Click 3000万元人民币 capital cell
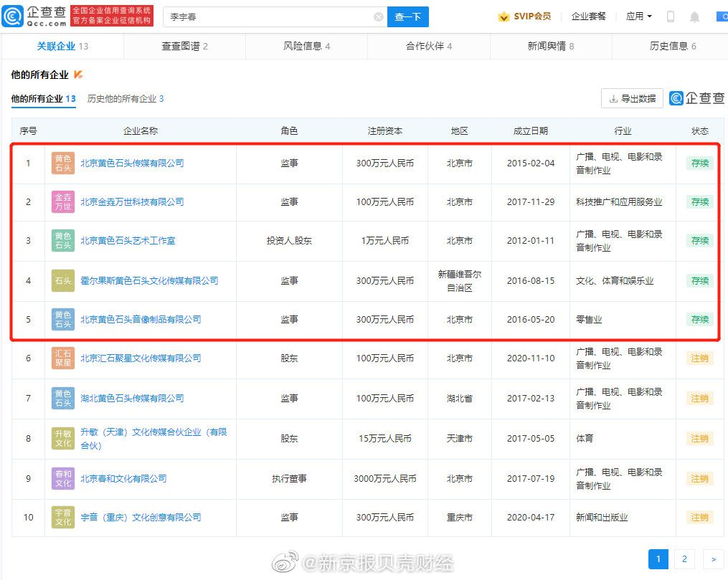 point(385,478)
